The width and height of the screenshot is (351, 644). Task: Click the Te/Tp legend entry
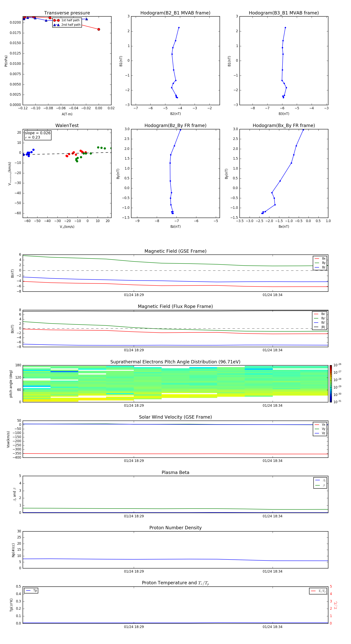[x=318, y=591]
